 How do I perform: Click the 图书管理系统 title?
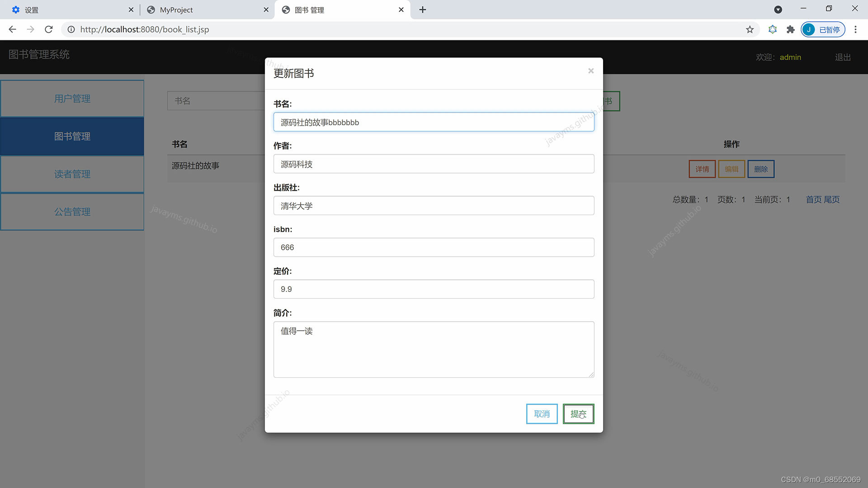click(x=39, y=55)
